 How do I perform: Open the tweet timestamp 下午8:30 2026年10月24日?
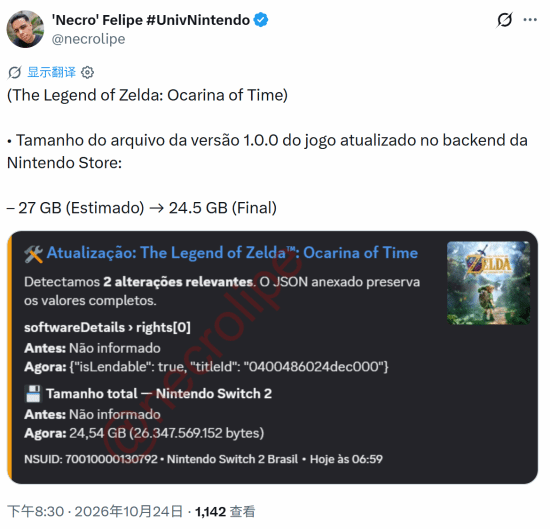[x=95, y=512]
